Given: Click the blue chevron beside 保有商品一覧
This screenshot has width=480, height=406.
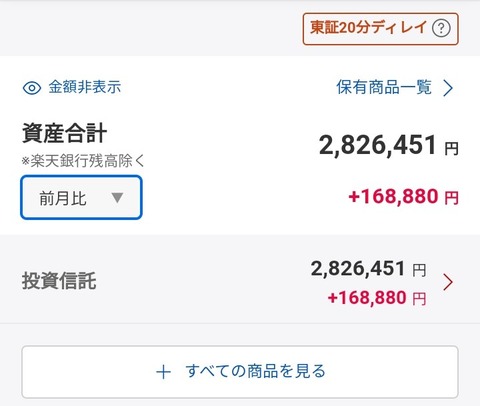Looking at the screenshot, I should point(448,88).
